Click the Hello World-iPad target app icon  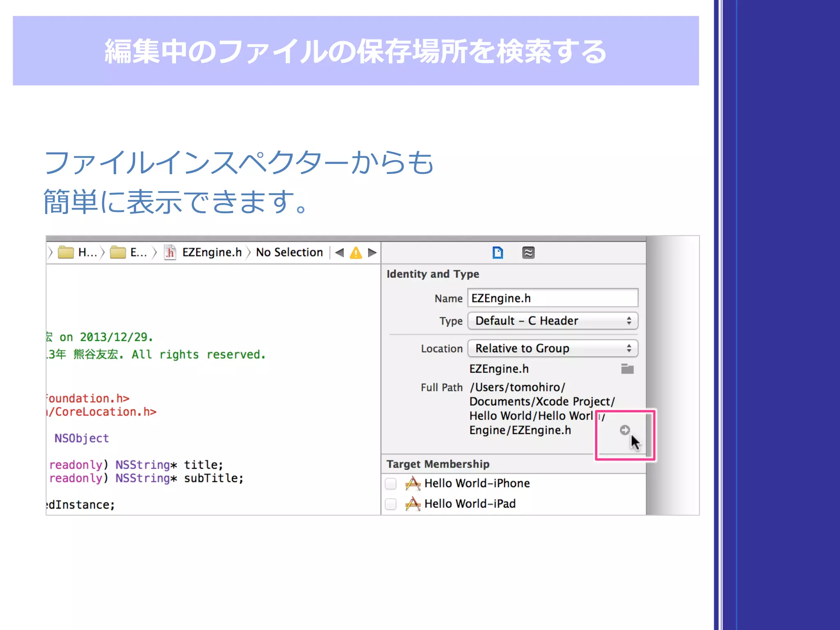(x=413, y=504)
